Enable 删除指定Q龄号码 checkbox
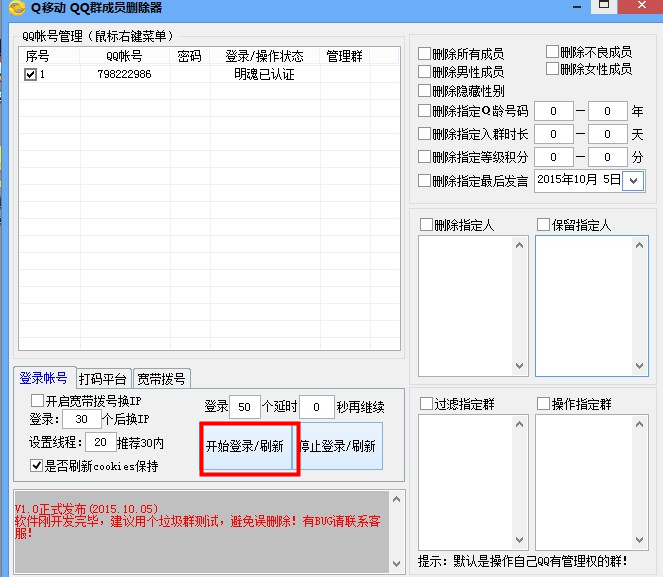This screenshot has width=663, height=577. [424, 111]
